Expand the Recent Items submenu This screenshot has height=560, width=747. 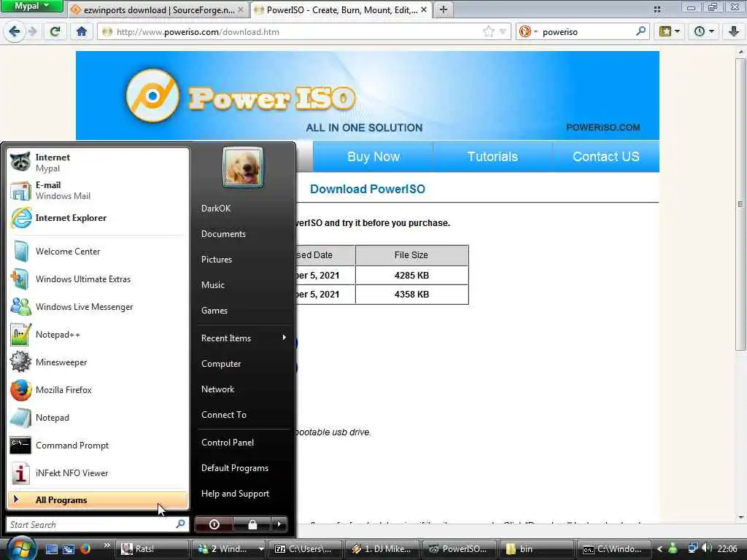pyautogui.click(x=244, y=338)
